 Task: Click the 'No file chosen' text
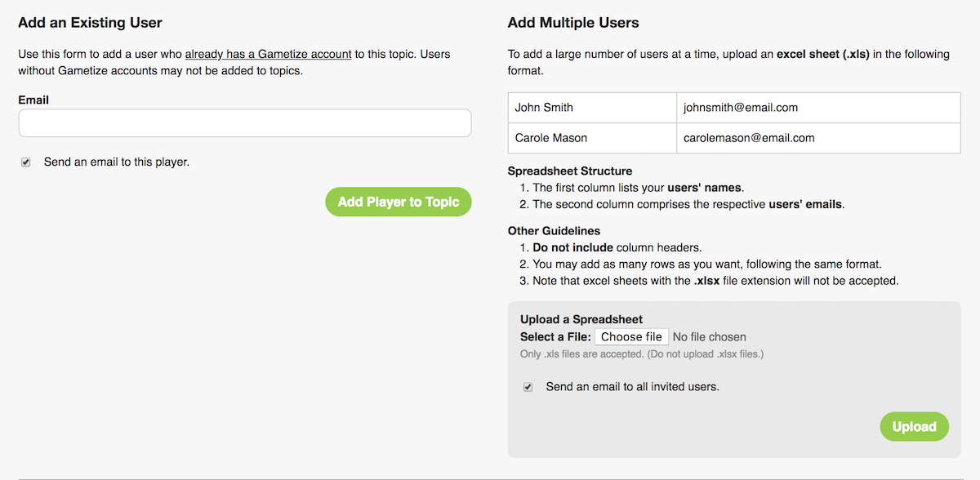pos(710,337)
